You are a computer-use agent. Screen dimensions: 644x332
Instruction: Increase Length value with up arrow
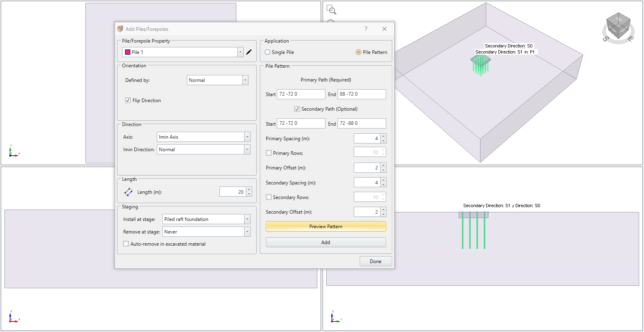click(x=249, y=189)
